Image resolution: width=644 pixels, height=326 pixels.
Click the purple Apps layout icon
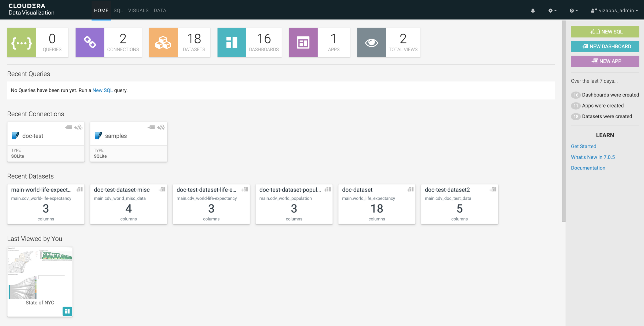[303, 42]
